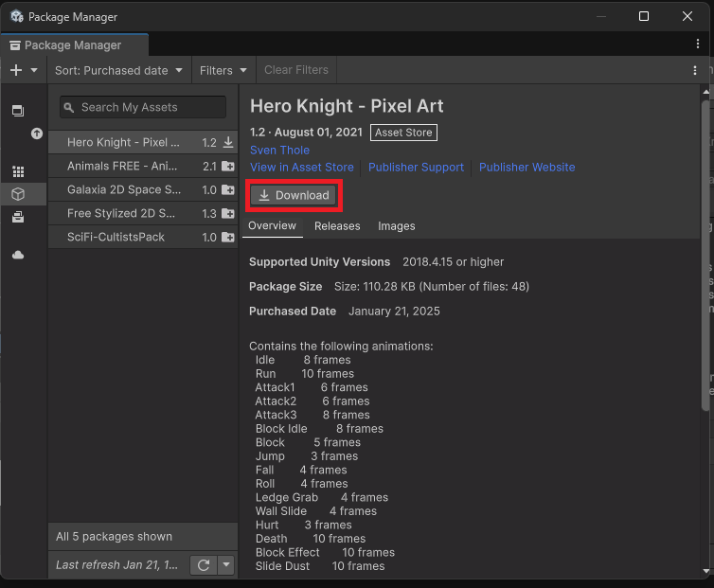
Task: Select Animals FREE package row
Action: 143,167
